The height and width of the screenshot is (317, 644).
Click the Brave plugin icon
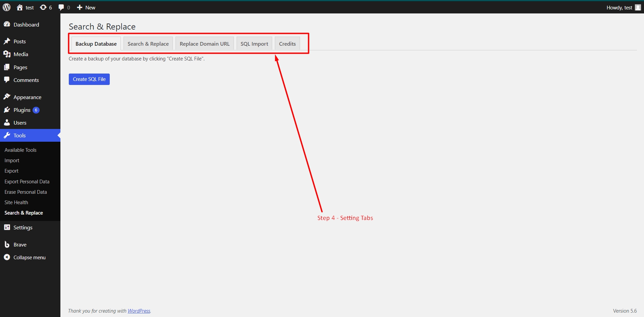tap(7, 244)
